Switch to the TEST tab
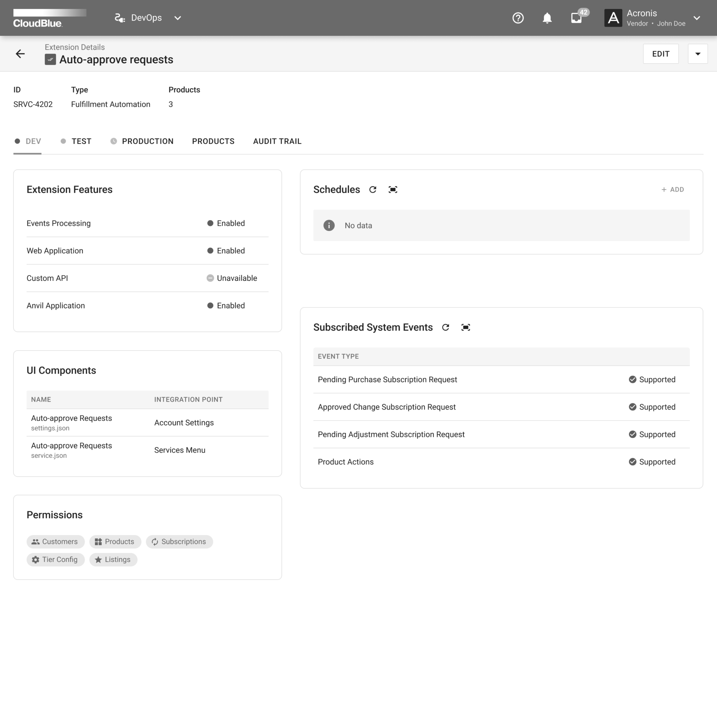Screen dimensions: 717x728 pyautogui.click(x=76, y=141)
